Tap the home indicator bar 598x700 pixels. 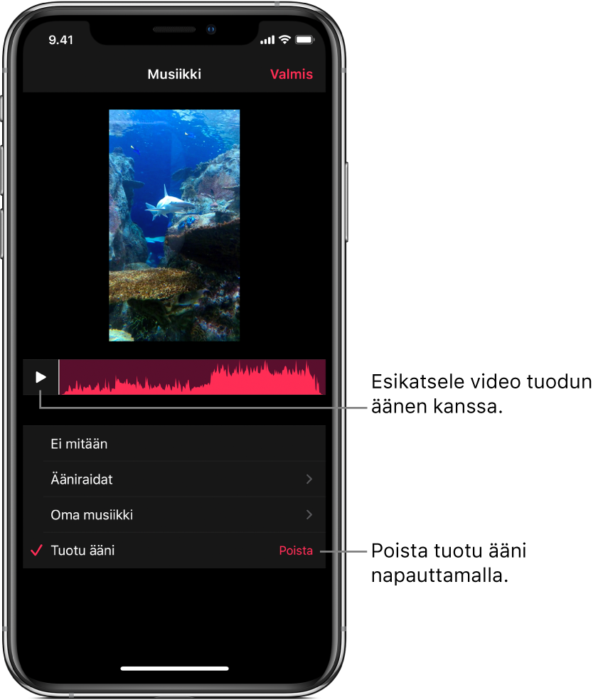tap(174, 668)
